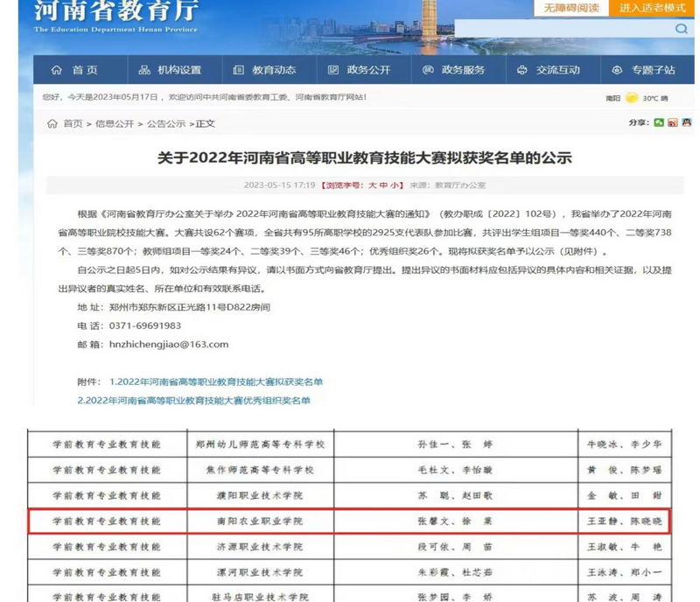Click the 进入适老模式 button

[x=652, y=8]
